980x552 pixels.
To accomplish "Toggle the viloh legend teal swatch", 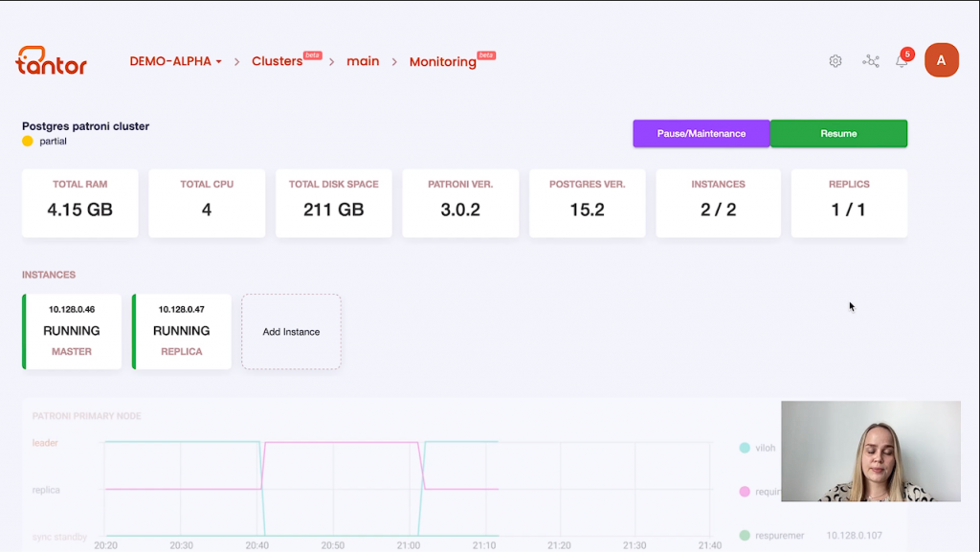I will [x=745, y=448].
